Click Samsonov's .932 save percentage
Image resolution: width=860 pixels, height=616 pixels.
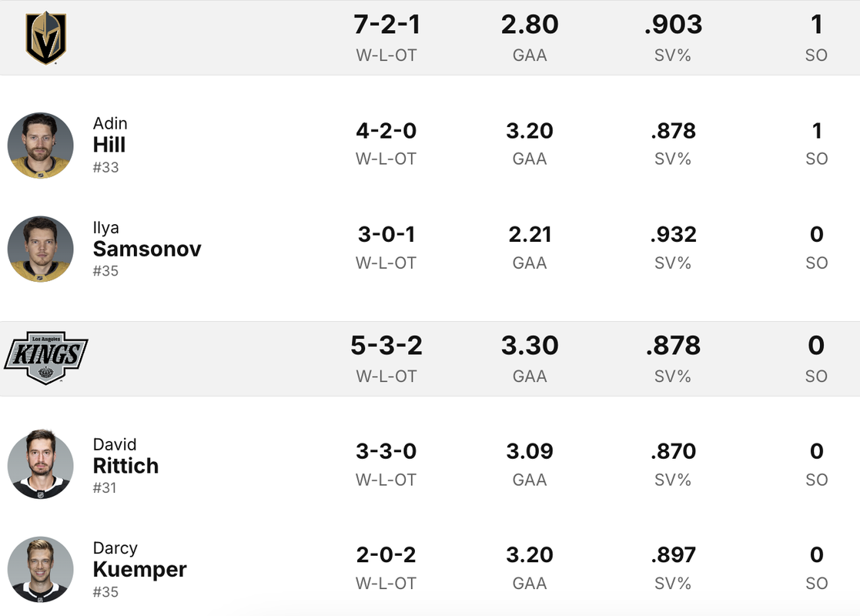pos(673,235)
